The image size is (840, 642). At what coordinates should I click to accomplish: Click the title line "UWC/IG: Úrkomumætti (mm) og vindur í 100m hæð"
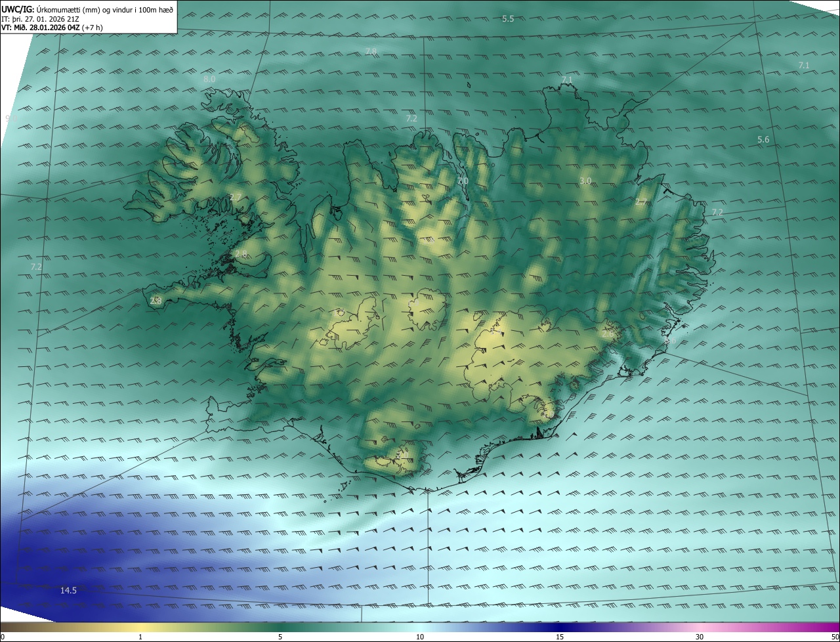tap(87, 10)
